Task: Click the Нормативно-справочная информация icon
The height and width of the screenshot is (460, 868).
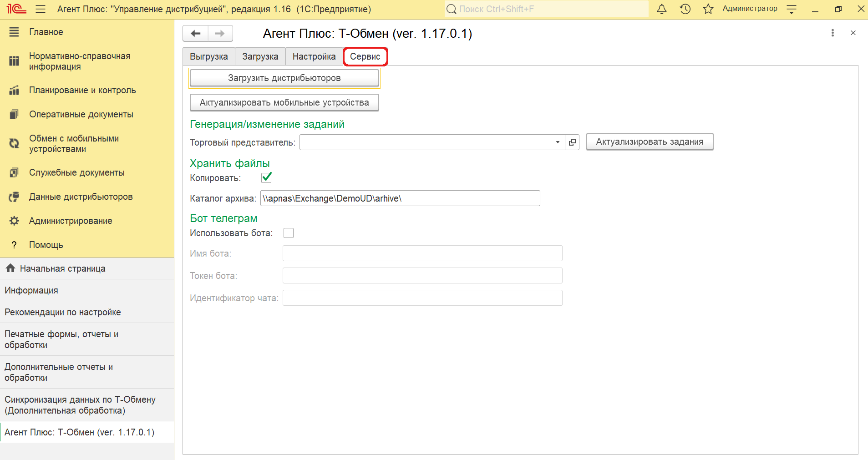Action: point(14,61)
